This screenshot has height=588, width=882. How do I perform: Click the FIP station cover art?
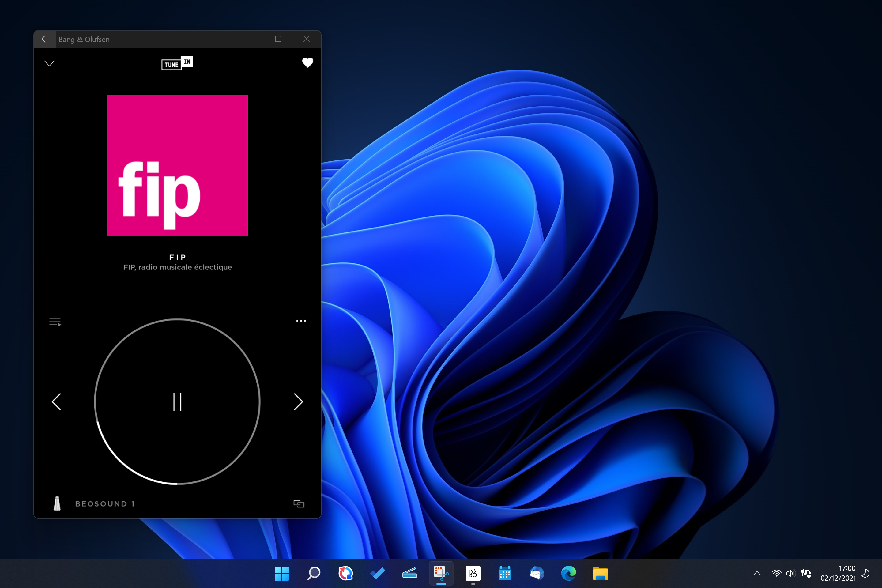pyautogui.click(x=177, y=165)
